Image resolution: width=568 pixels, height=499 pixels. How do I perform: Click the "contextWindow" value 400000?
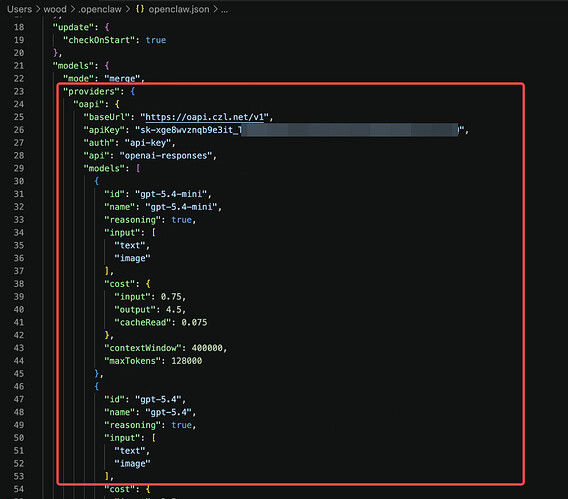(x=207, y=348)
